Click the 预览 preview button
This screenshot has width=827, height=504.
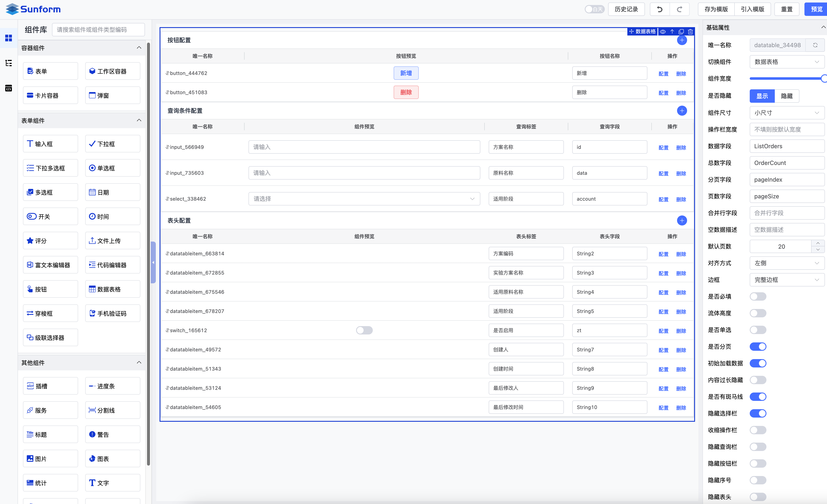pyautogui.click(x=816, y=9)
